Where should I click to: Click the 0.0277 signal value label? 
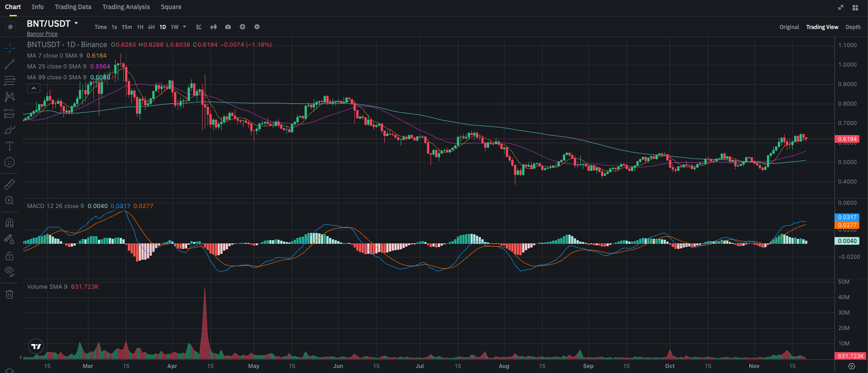coord(847,225)
